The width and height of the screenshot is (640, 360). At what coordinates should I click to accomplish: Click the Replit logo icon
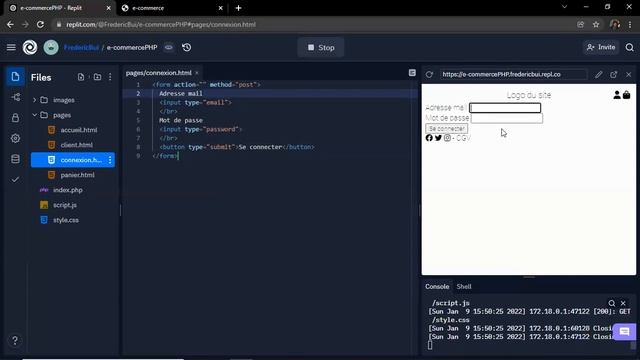click(30, 47)
